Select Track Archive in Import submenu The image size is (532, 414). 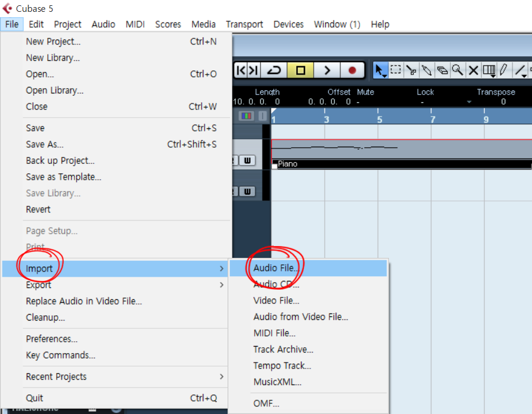click(308, 350)
